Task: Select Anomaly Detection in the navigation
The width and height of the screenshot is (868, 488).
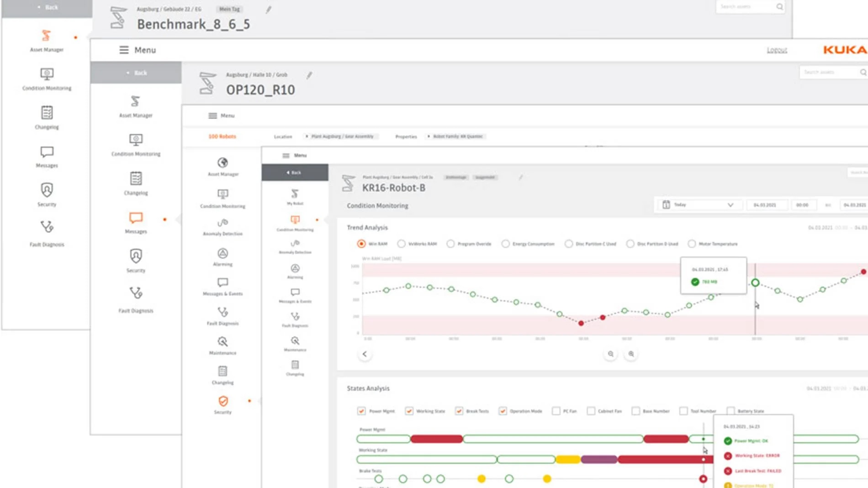Action: pos(222,227)
